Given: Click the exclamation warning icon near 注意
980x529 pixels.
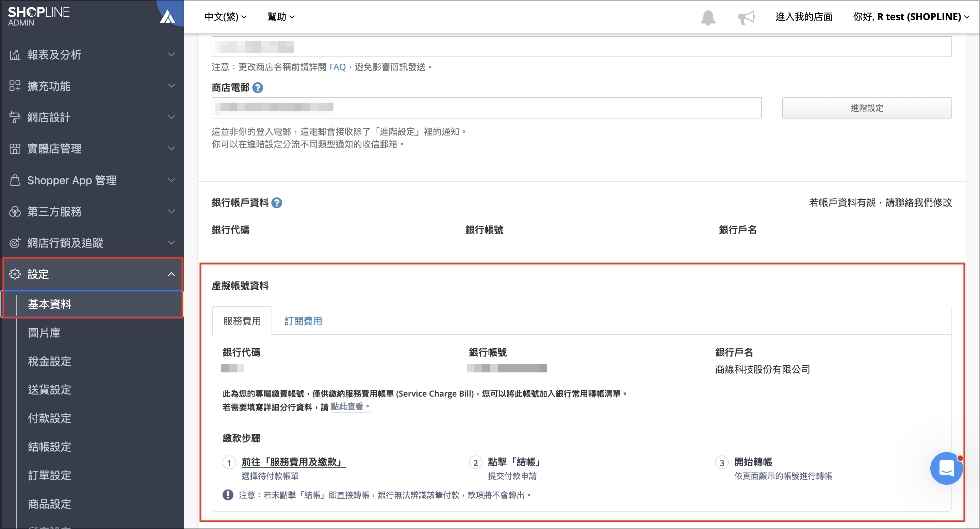Looking at the screenshot, I should 228,495.
